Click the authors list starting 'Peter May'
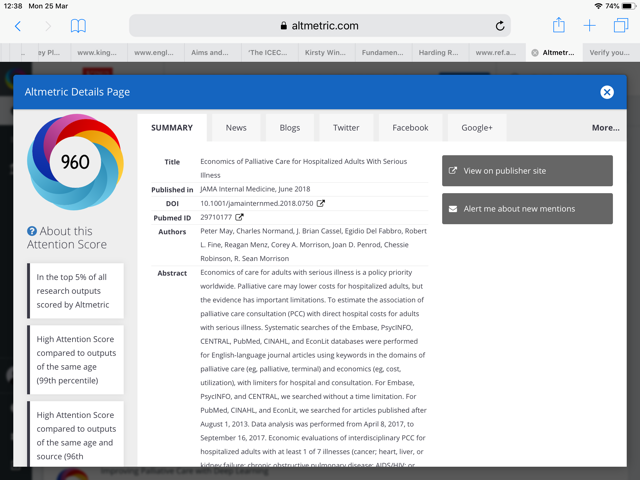The image size is (640, 480). coord(313,244)
